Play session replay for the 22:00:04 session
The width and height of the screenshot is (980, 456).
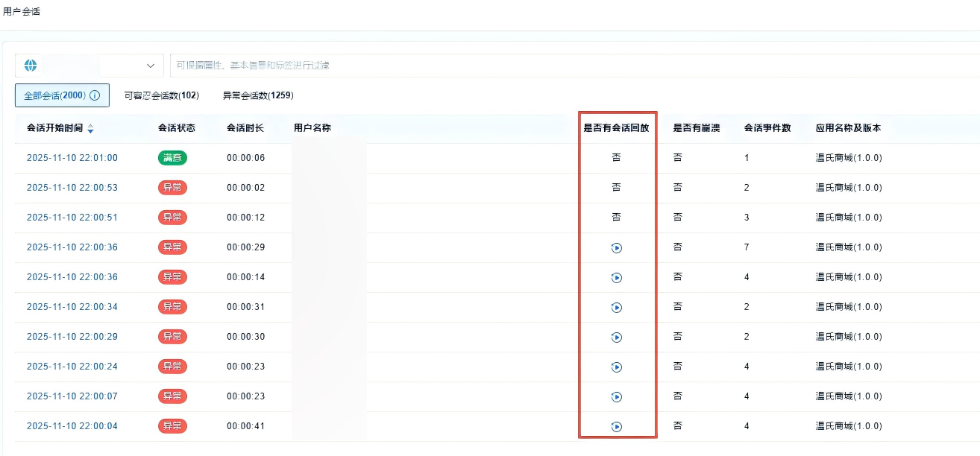(x=616, y=426)
